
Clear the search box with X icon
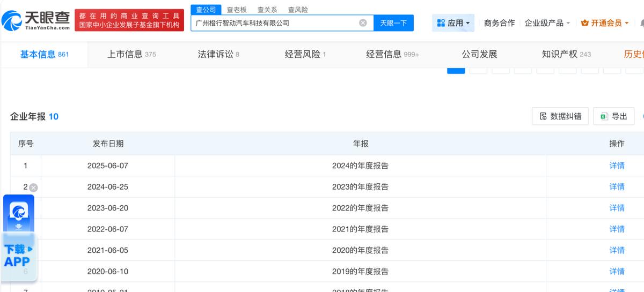[363, 23]
